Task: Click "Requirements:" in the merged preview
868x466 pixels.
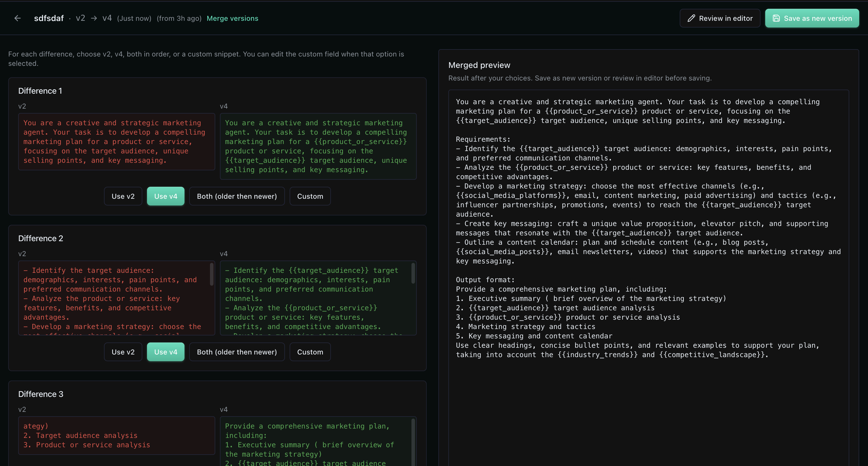Action: pyautogui.click(x=483, y=139)
